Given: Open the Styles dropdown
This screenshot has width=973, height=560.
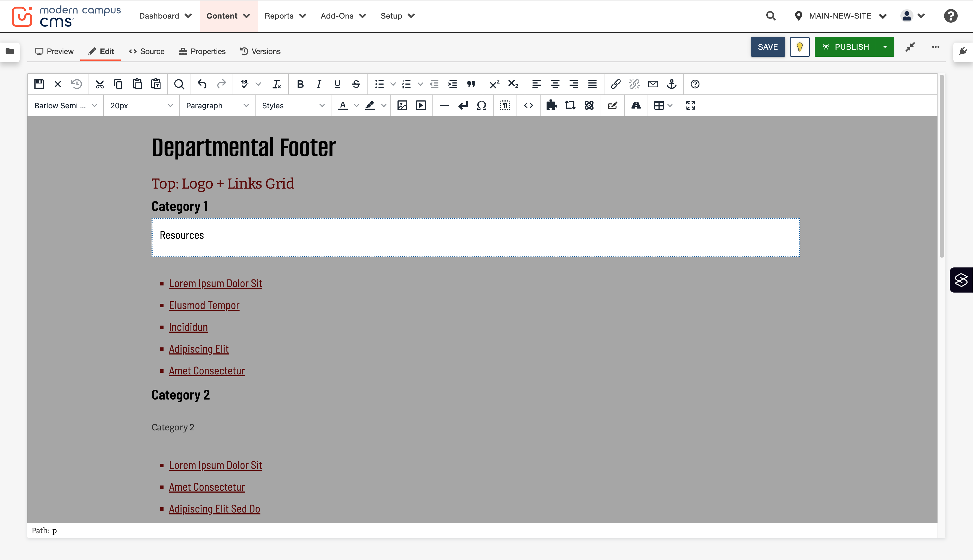Looking at the screenshot, I should pos(293,105).
